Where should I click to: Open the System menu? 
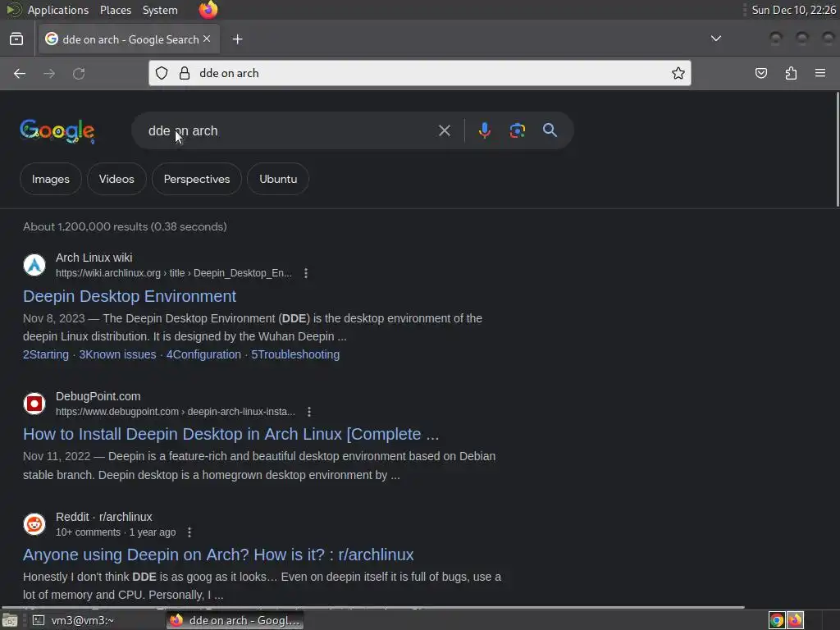coord(160,10)
